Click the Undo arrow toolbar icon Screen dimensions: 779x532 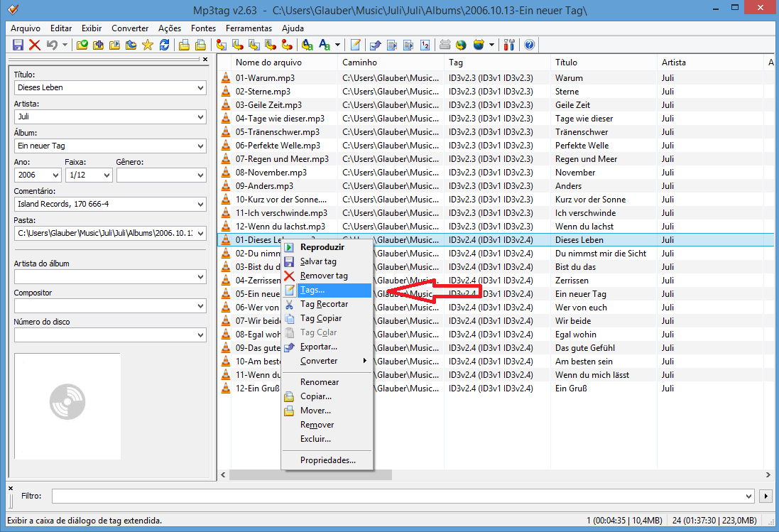52,45
